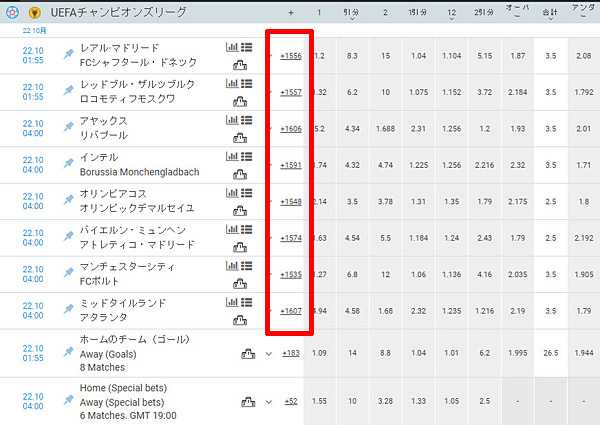Click the 8 Matches text

point(103,368)
